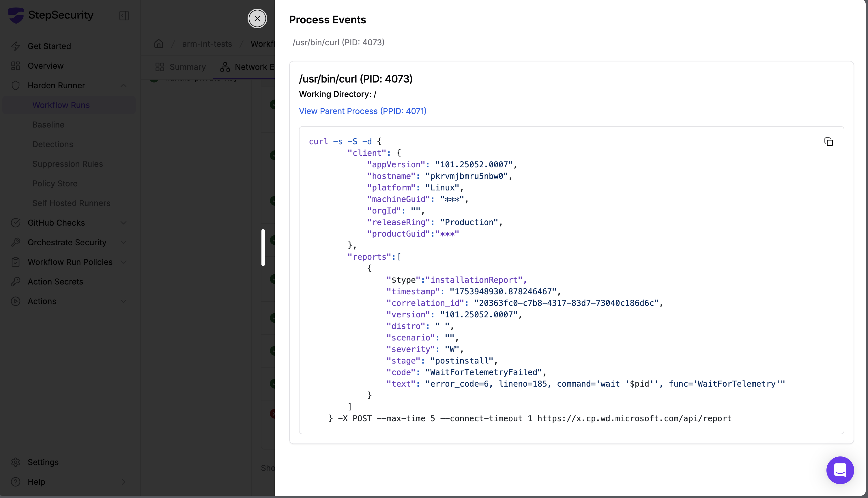Click the Actions play icon
This screenshot has width=868, height=498.
point(15,301)
